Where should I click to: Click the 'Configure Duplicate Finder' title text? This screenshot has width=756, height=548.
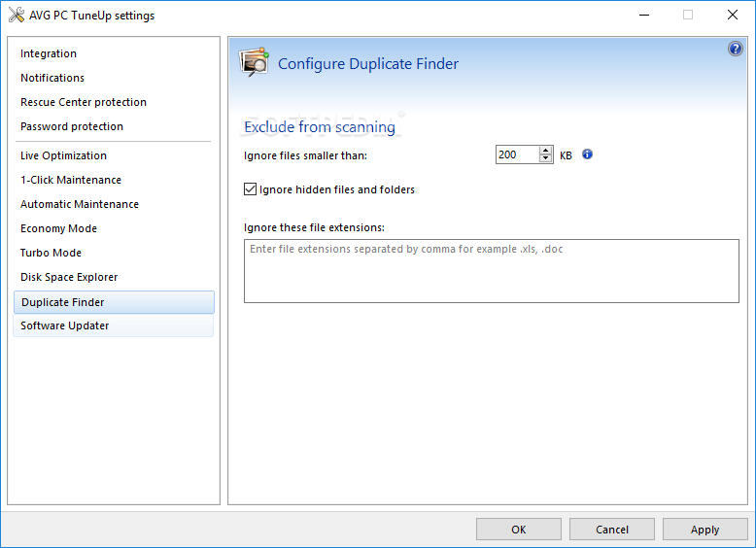point(368,63)
